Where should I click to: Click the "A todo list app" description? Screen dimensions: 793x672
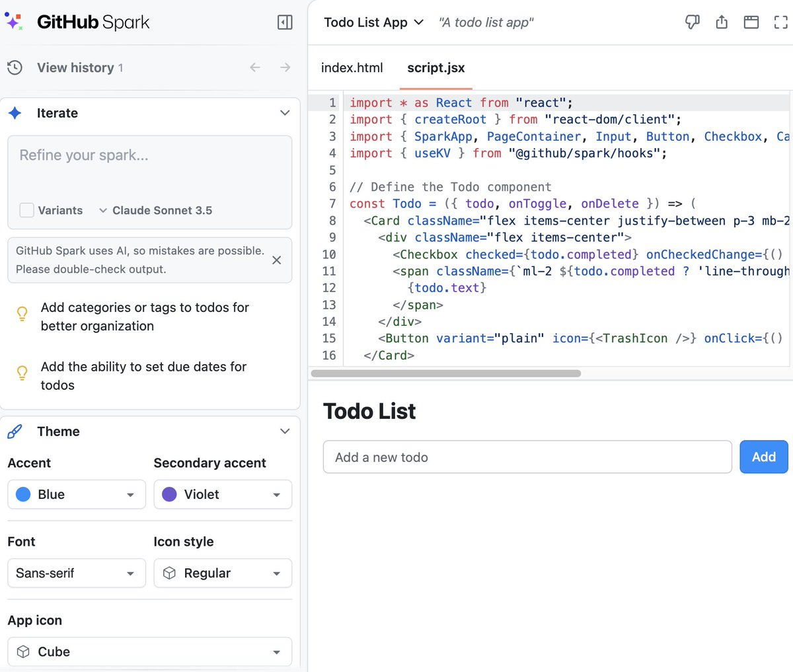[486, 22]
